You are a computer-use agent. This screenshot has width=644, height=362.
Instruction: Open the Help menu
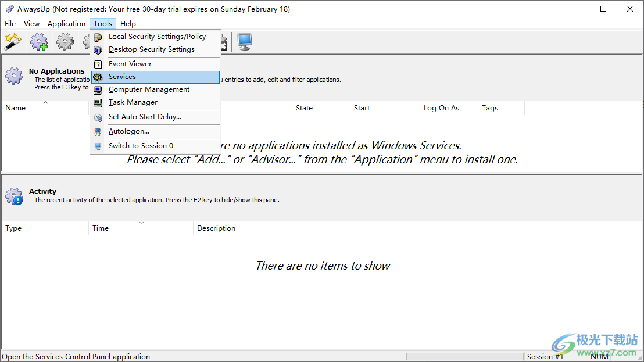[x=128, y=24]
